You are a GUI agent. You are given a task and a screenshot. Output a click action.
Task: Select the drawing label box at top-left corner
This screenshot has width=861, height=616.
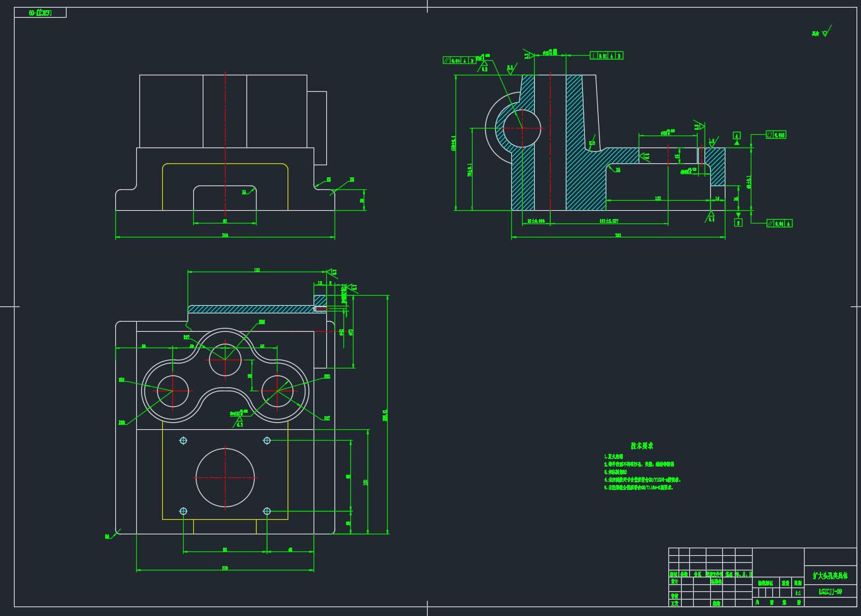(40, 13)
